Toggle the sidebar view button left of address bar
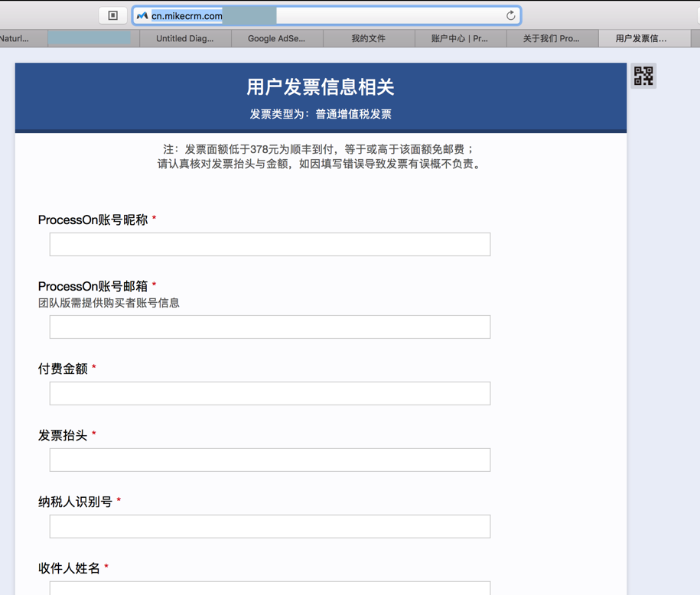The width and height of the screenshot is (700, 595). tap(113, 15)
